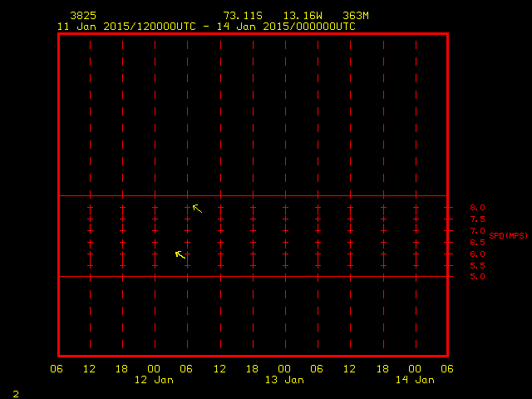Select the '7.5' speed scale label
The image size is (532, 399).
[x=477, y=219]
